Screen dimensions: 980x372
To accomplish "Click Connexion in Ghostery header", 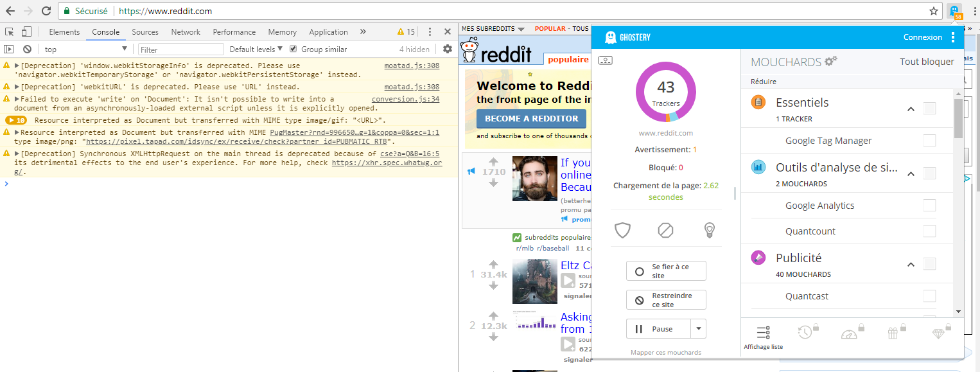I will click(x=923, y=37).
